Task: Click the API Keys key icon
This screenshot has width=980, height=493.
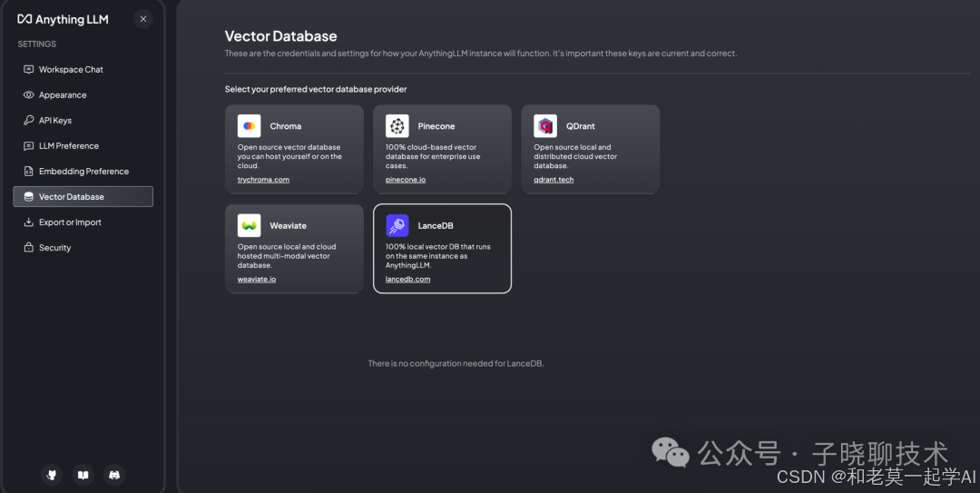Action: coord(29,120)
